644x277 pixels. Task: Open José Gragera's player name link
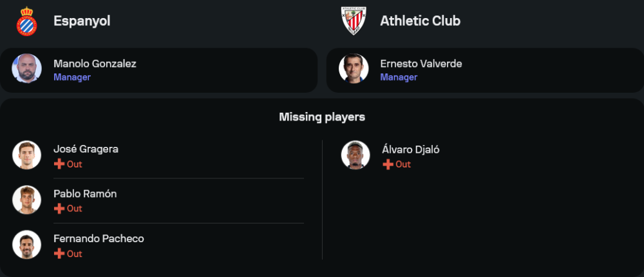86,149
